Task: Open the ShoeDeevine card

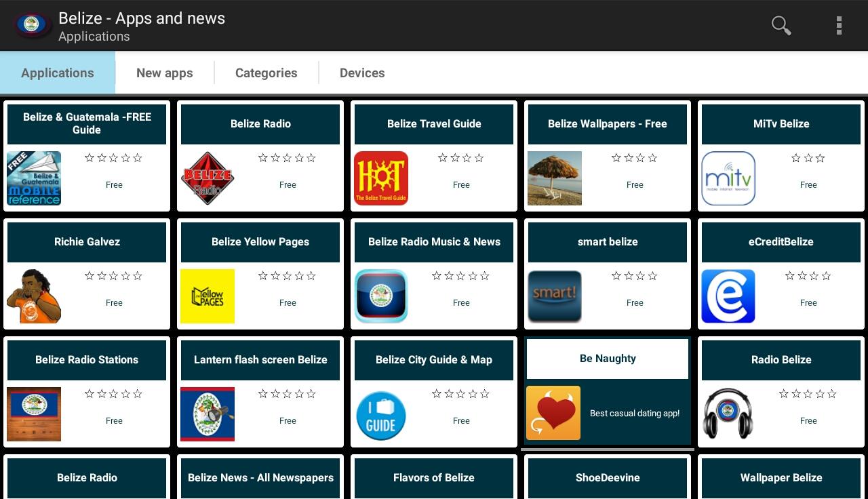Action: click(608, 477)
